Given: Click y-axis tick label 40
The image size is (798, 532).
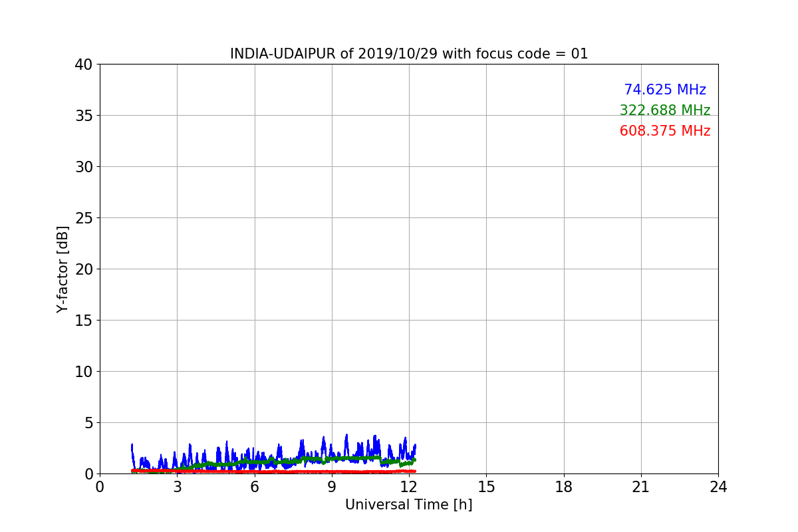Looking at the screenshot, I should tap(84, 65).
